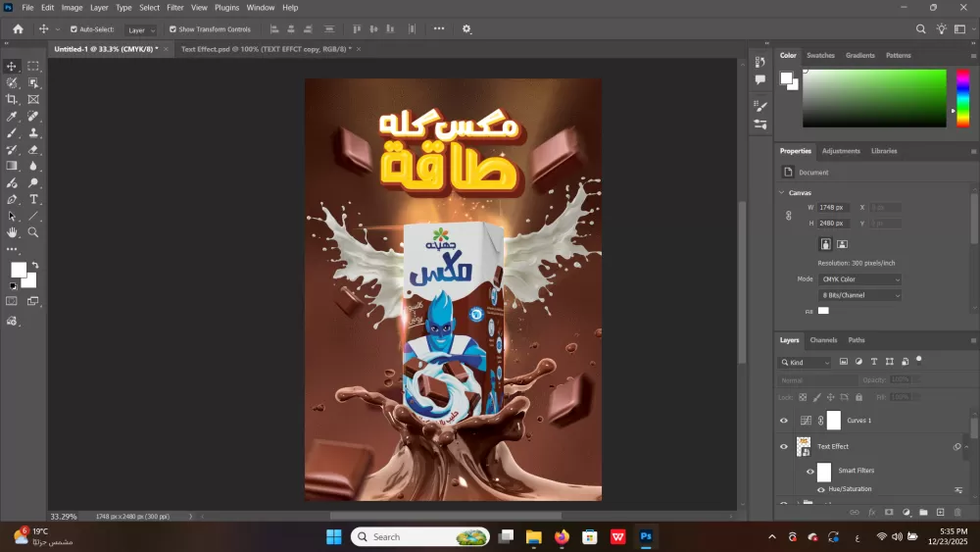Set canvas to portrait orientation
The image size is (980, 552).
pos(825,244)
